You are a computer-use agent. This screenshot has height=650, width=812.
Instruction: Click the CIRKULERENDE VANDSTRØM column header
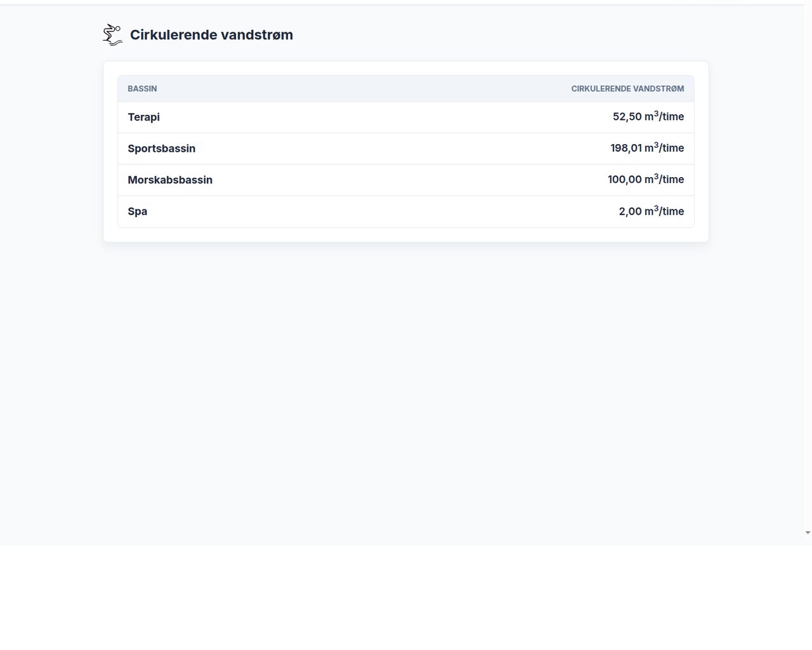pyautogui.click(x=627, y=89)
